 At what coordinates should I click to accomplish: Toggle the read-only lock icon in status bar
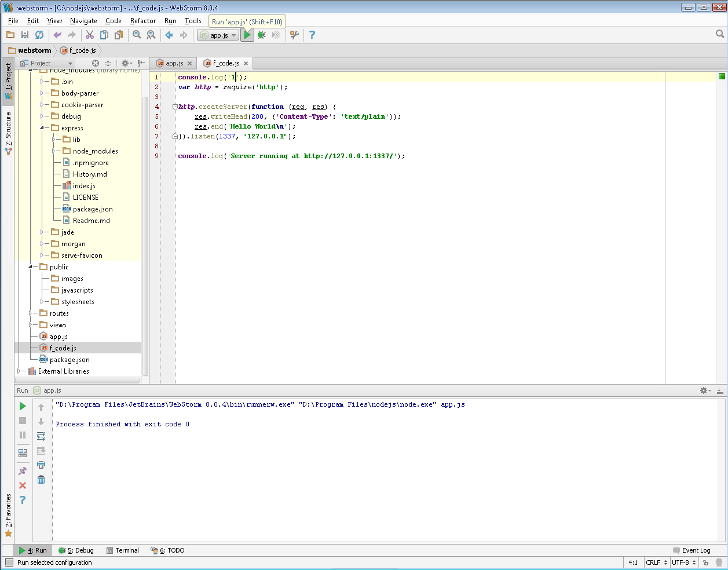(706, 562)
